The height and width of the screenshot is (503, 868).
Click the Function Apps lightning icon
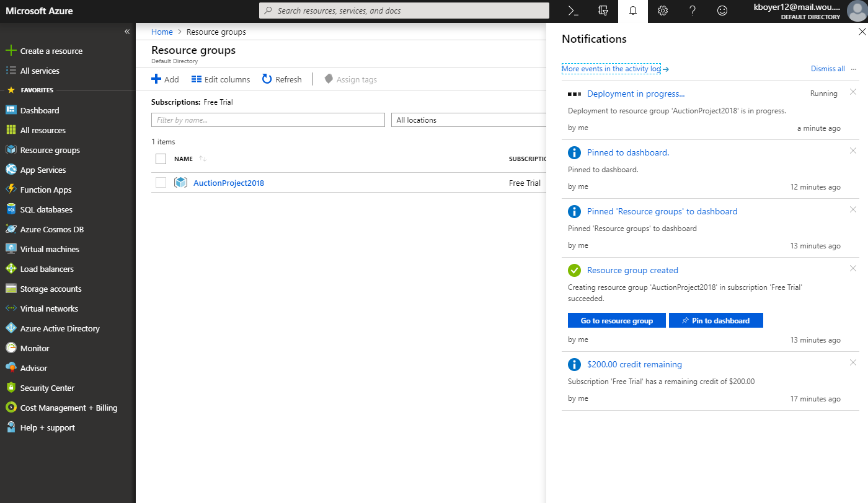[11, 190]
